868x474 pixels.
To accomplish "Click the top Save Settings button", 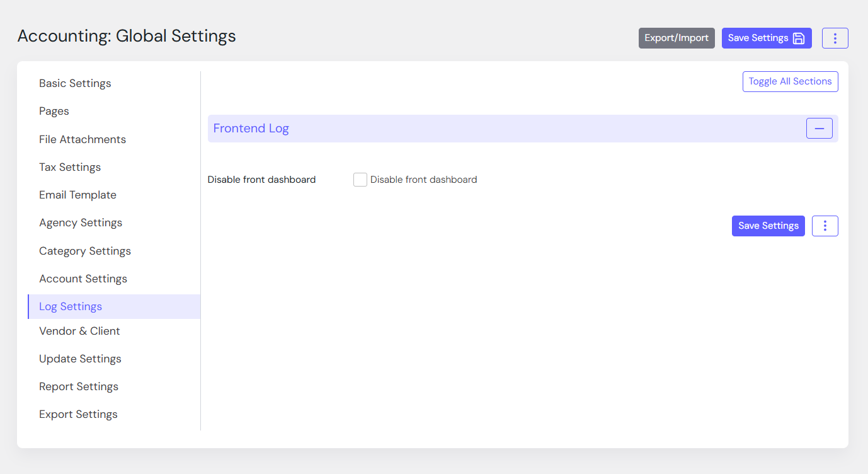I will pos(766,38).
